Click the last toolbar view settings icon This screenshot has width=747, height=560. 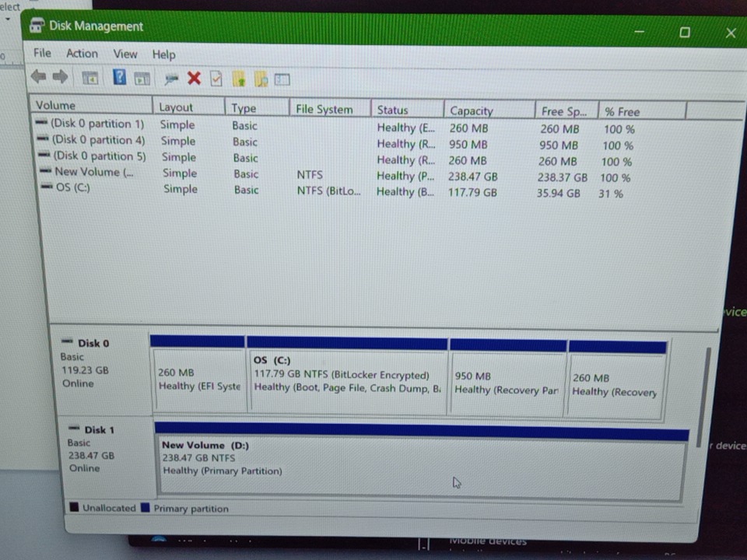(x=282, y=79)
